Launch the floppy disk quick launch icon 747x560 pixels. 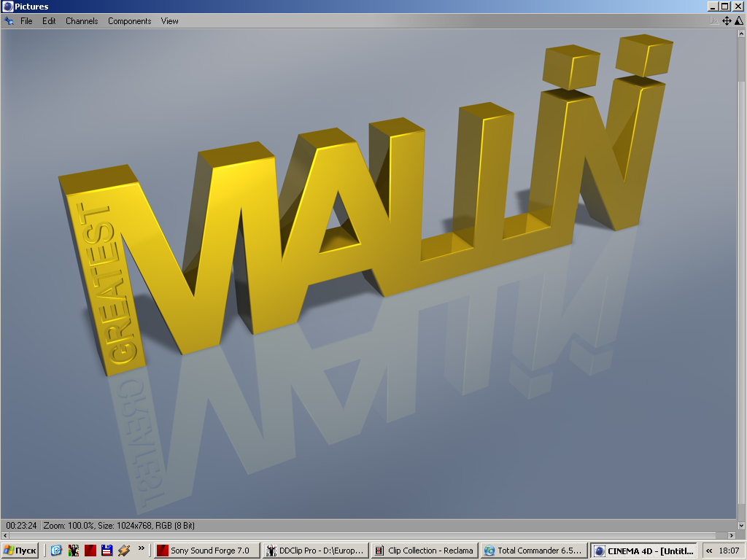[x=107, y=551]
